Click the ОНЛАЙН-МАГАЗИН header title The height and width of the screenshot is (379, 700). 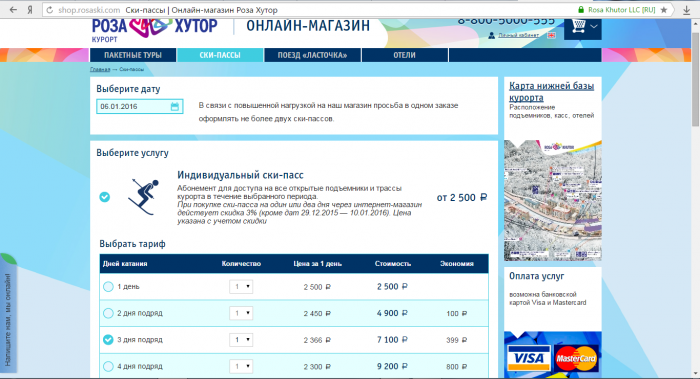coord(308,26)
